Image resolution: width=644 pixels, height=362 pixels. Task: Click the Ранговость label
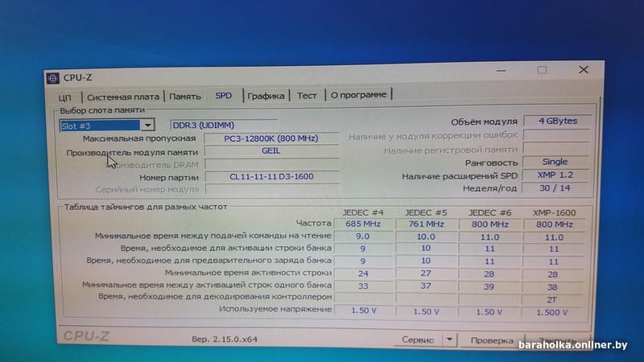pos(491,163)
